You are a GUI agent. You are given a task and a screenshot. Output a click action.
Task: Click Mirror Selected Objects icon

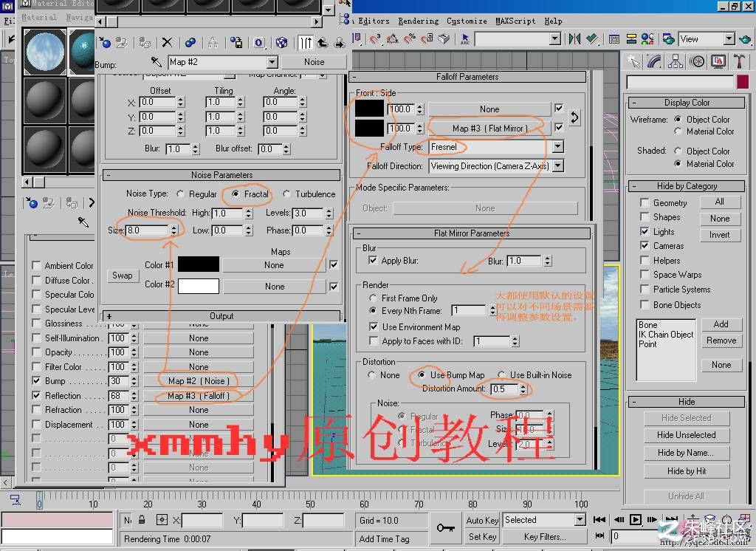[x=574, y=39]
